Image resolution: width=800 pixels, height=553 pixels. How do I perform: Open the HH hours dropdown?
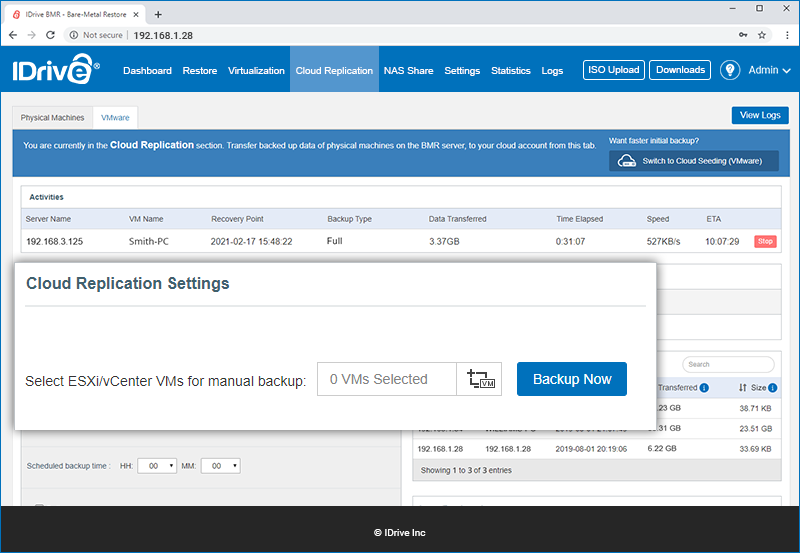pyautogui.click(x=157, y=466)
